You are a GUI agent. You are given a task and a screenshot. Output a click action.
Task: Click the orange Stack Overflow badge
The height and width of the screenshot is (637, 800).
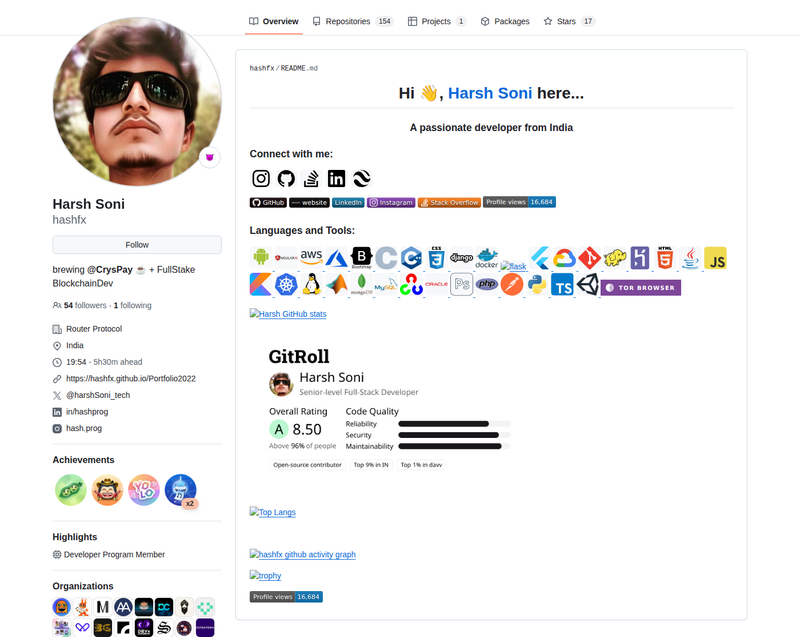pyautogui.click(x=449, y=202)
